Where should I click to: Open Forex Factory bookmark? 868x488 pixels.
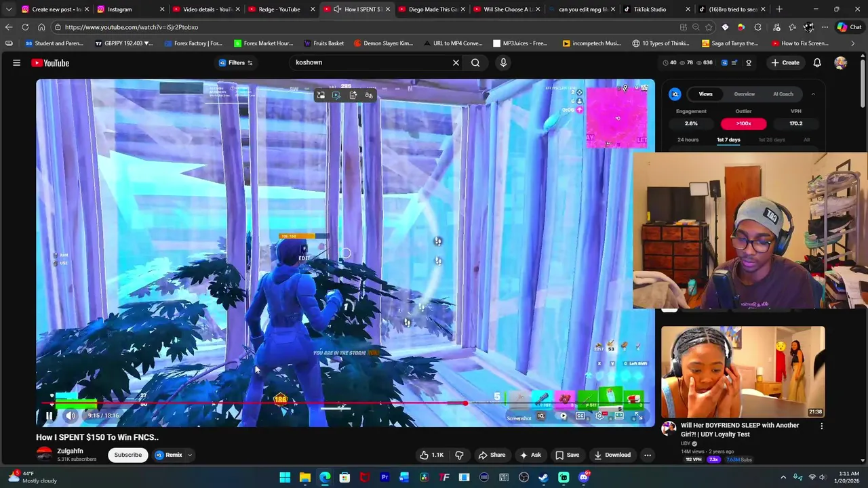193,43
